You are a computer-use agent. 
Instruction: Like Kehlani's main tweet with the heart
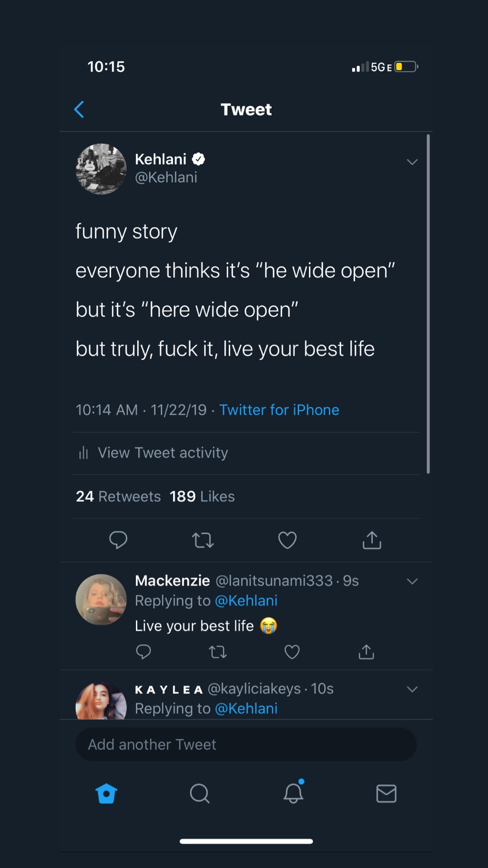click(x=287, y=540)
